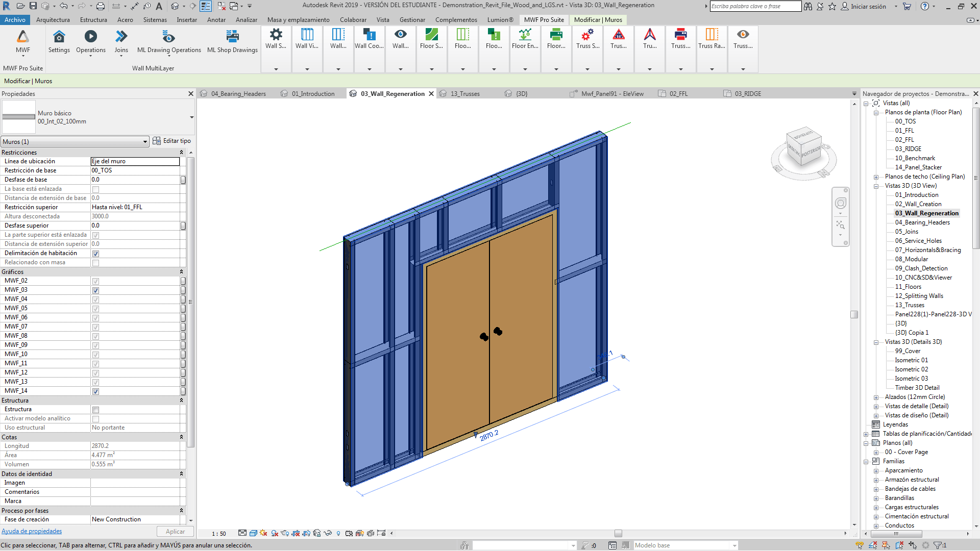Screen dimensions: 980x551
Task: Select 05_Joins view in project browser
Action: coord(906,232)
